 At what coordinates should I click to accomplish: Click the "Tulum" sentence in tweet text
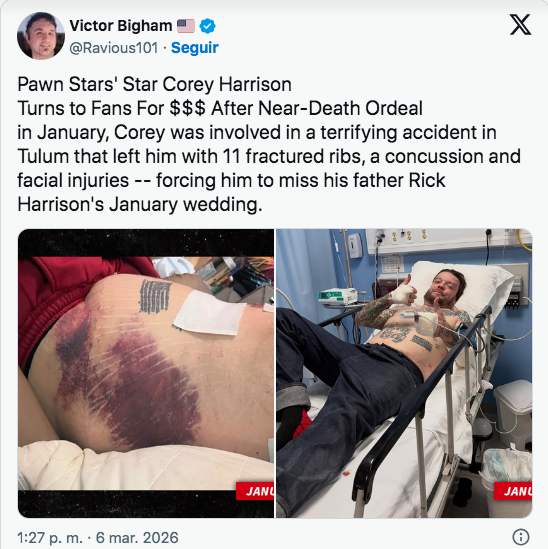[269, 156]
